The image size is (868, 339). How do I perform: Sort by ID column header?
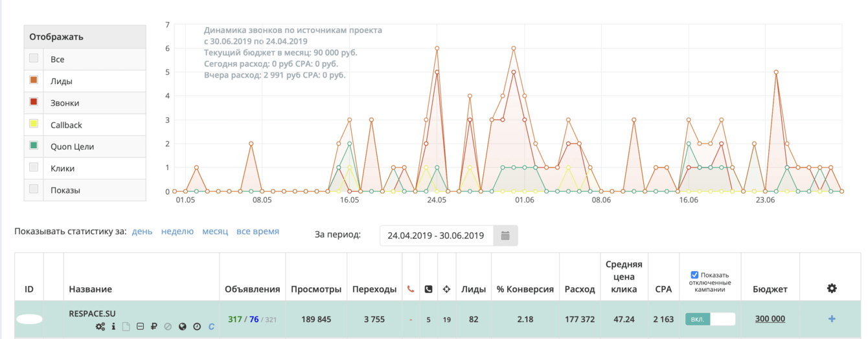29,289
